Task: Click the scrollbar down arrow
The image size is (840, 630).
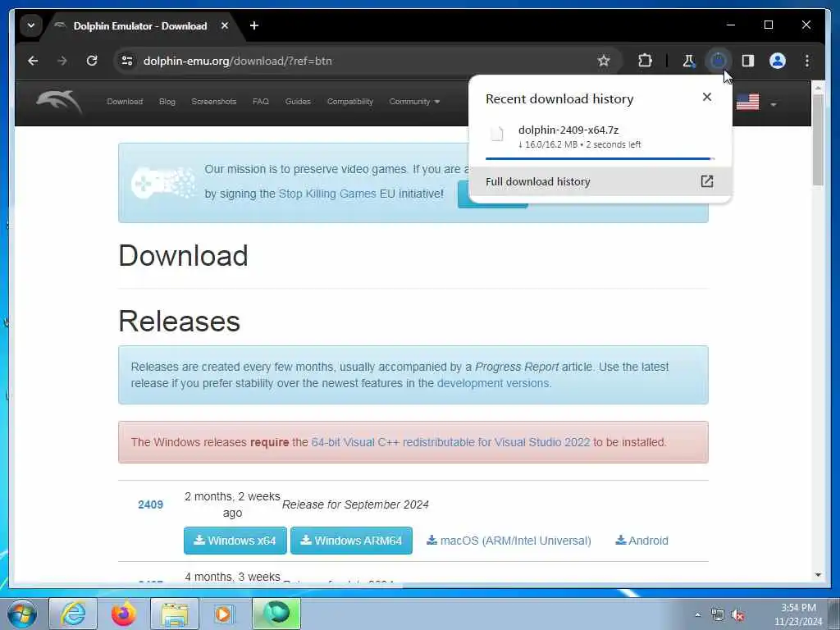Action: 818,575
